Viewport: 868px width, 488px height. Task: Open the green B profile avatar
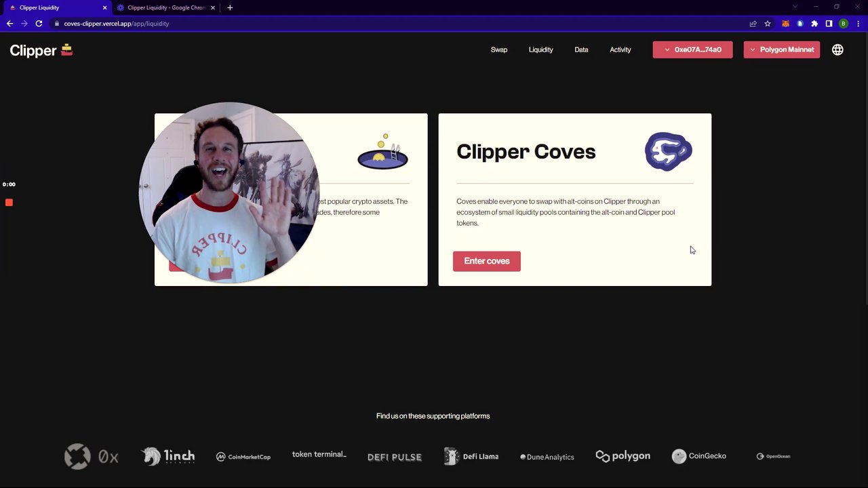(x=844, y=24)
